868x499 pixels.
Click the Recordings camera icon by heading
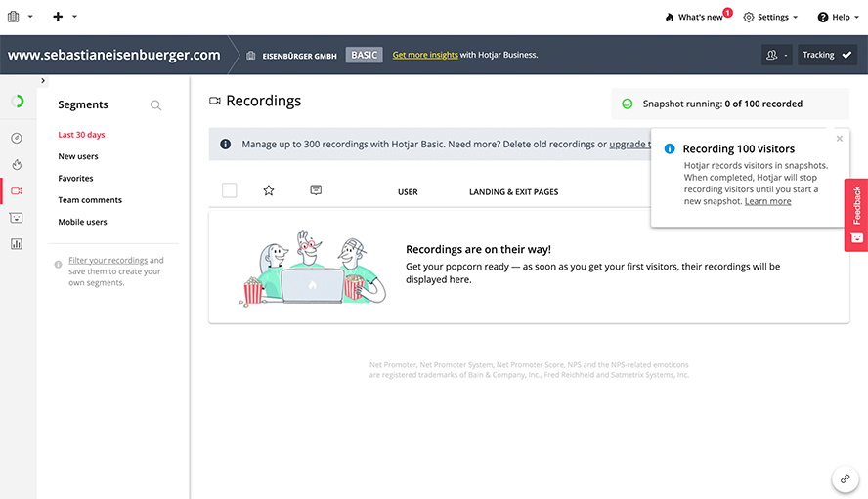(215, 101)
